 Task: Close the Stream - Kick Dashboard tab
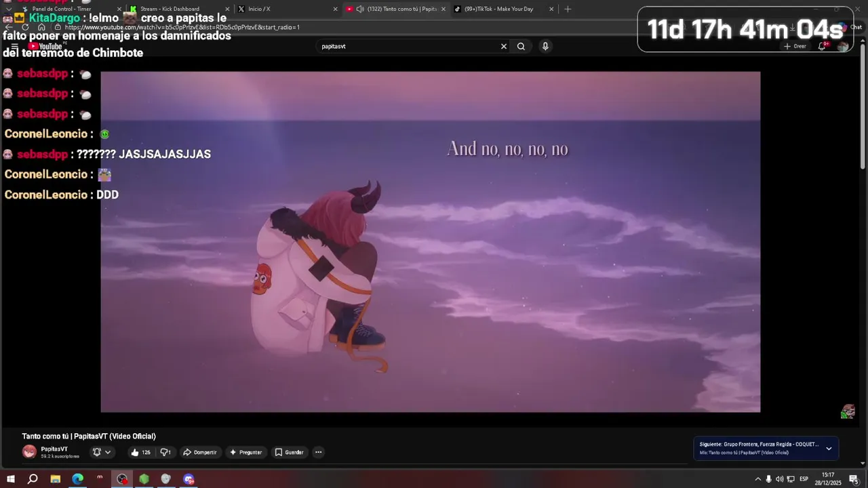click(x=227, y=9)
